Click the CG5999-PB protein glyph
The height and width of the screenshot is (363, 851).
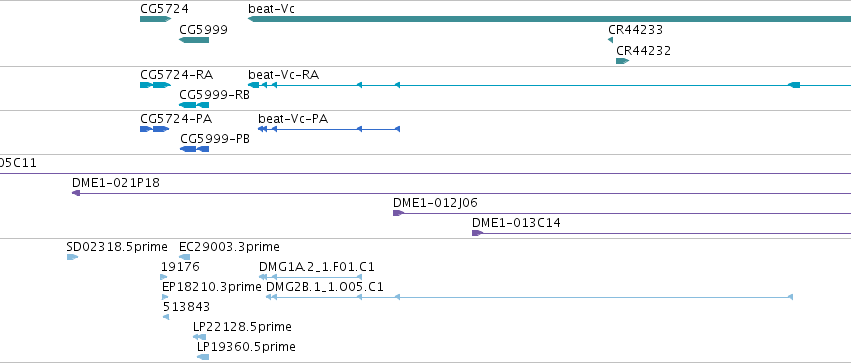point(194,149)
